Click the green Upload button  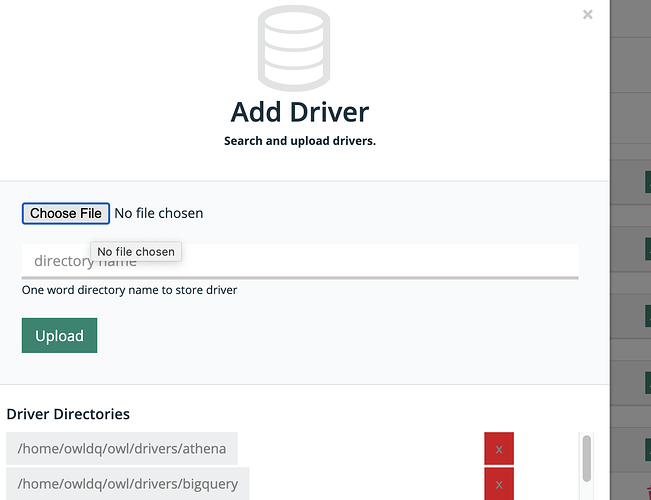coord(59,336)
